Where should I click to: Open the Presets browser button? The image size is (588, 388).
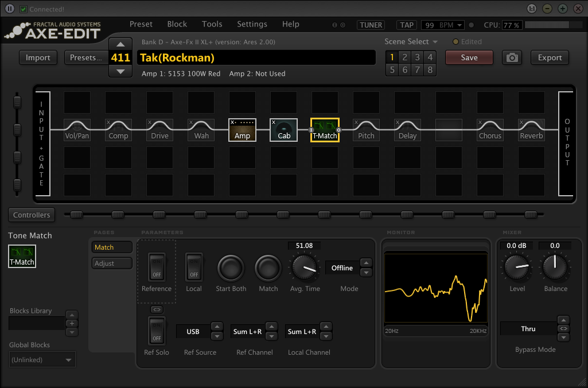click(86, 58)
